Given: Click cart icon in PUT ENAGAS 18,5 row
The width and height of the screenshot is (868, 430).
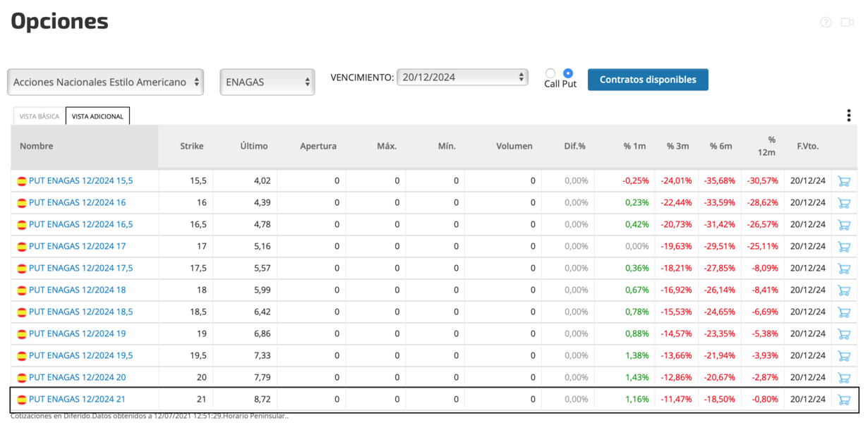Looking at the screenshot, I should [x=843, y=312].
